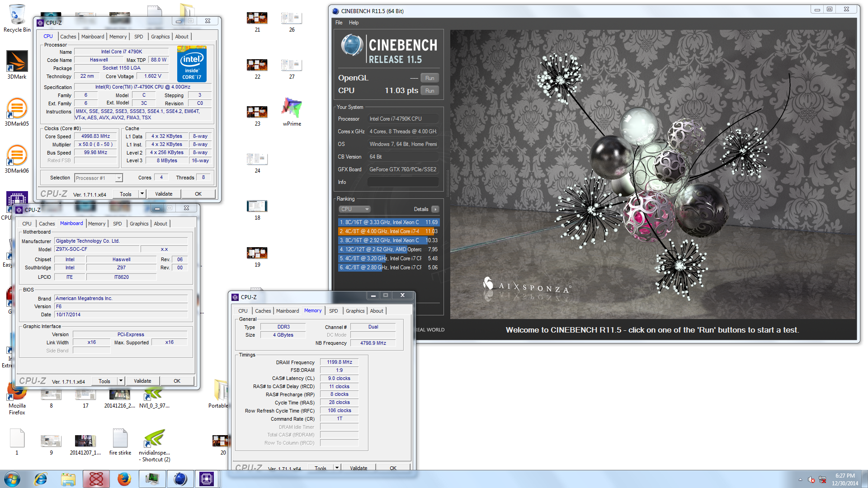Screen dimensions: 868x488
Task: Select ranking entry 12C/12T AMD Opteron
Action: (x=389, y=249)
